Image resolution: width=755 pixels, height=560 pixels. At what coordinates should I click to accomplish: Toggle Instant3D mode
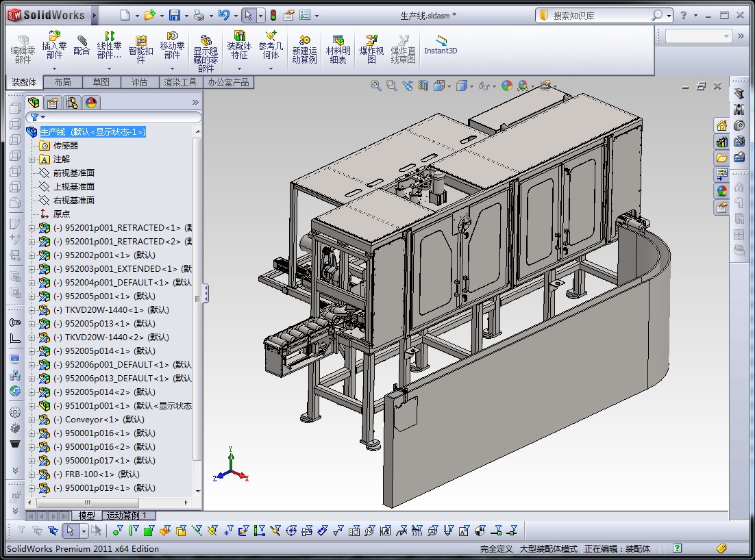coord(441,45)
